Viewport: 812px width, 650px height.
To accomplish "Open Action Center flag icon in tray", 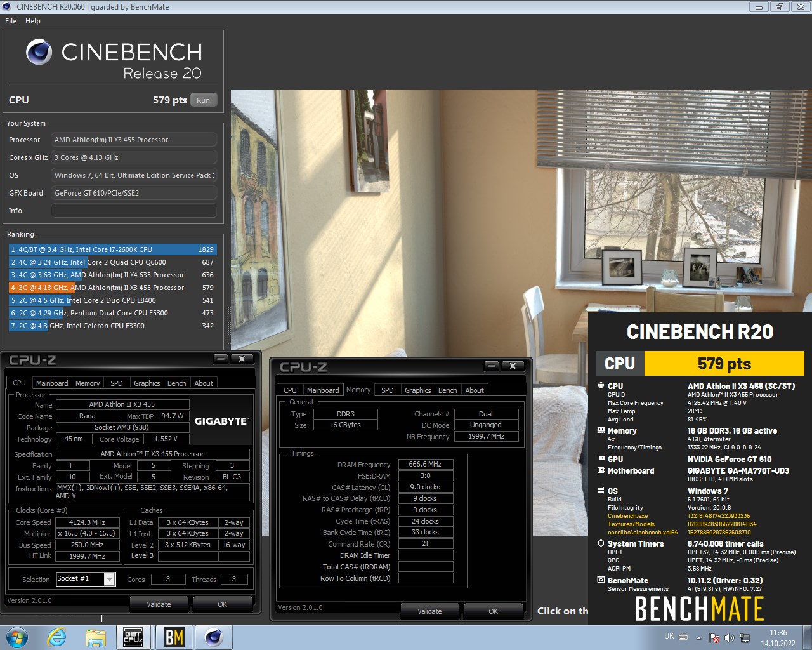I will pos(714,638).
